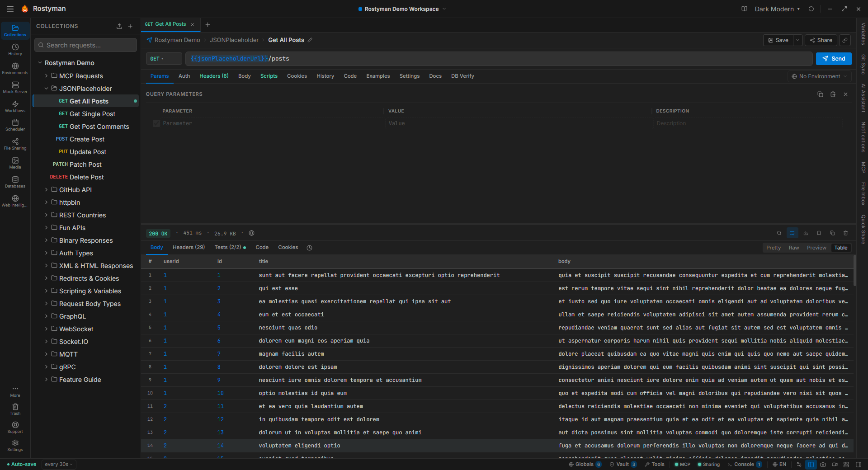Open the Trash in the sidebar
This screenshot has width=868, height=470.
[x=15, y=409]
